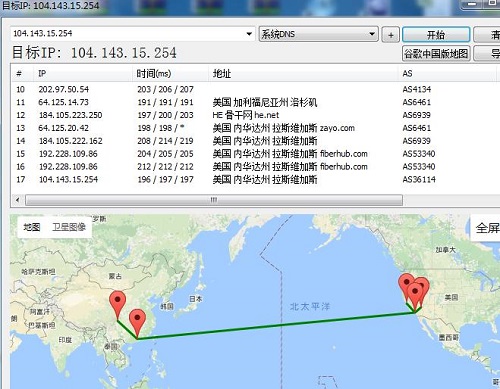The height and width of the screenshot is (389, 500).
Task: Click the 地址 column header
Action: point(222,73)
